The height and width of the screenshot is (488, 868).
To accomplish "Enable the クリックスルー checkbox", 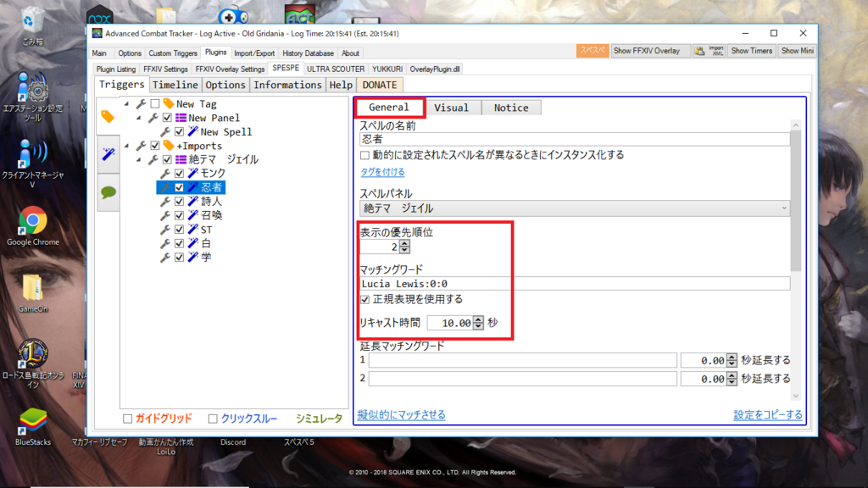I will (x=213, y=419).
